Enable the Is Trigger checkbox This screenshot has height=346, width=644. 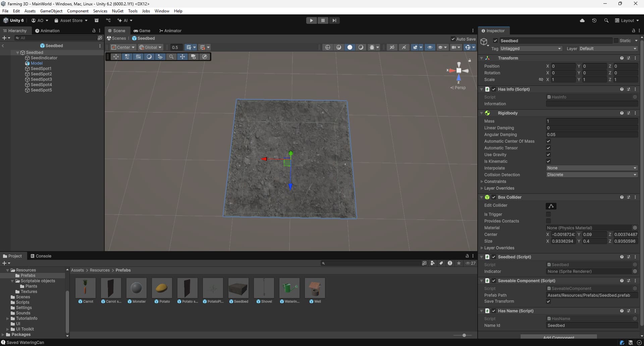click(x=548, y=214)
